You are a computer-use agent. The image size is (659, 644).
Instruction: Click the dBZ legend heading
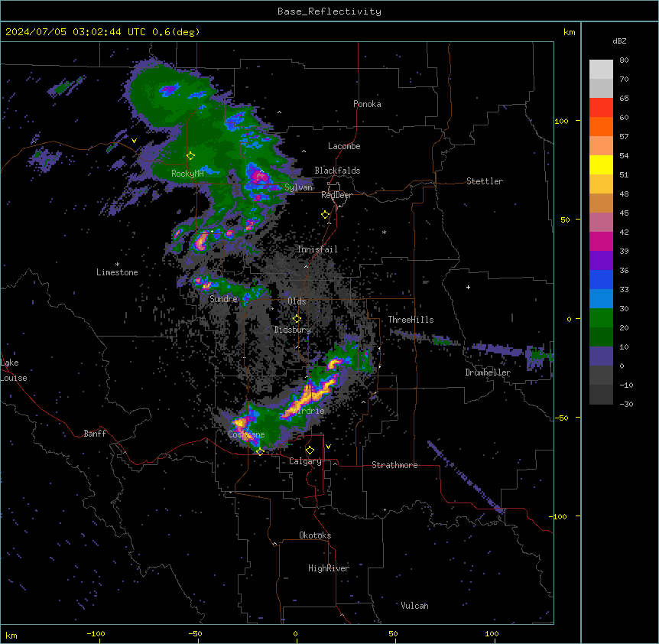click(619, 41)
